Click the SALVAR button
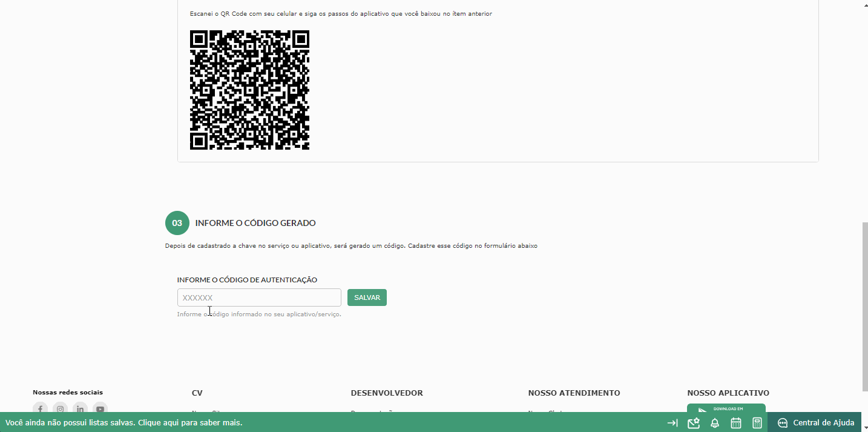 (x=367, y=297)
